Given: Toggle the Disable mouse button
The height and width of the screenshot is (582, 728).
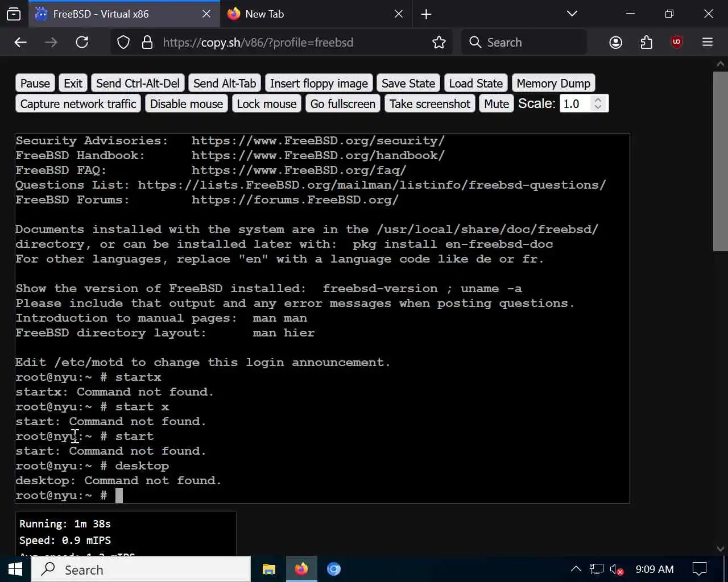Looking at the screenshot, I should pyautogui.click(x=187, y=104).
